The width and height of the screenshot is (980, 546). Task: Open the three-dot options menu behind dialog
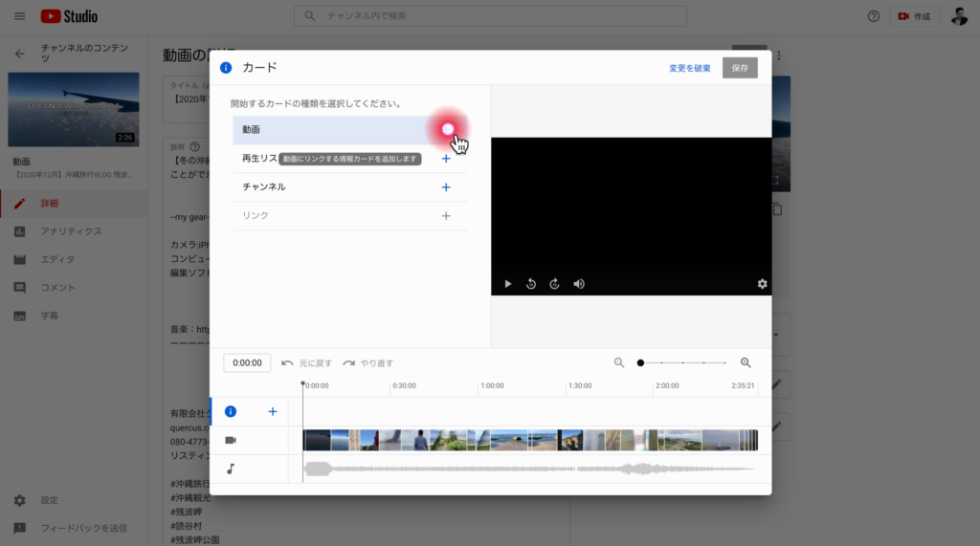779,55
